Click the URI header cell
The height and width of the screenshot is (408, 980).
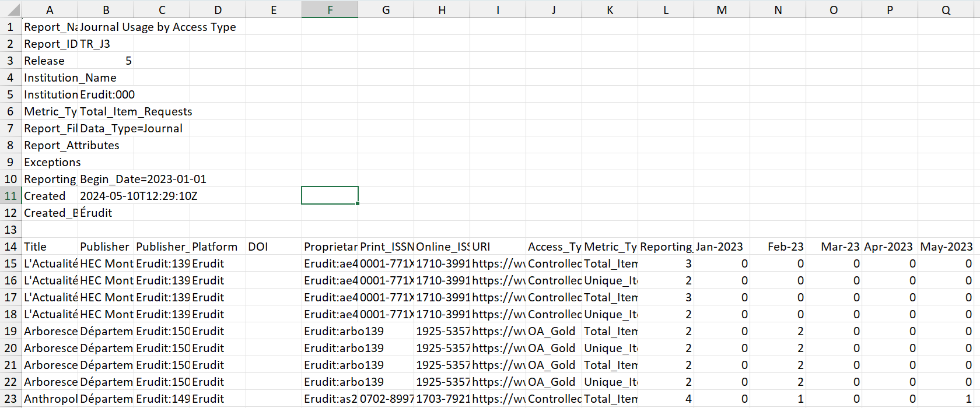[498, 247]
